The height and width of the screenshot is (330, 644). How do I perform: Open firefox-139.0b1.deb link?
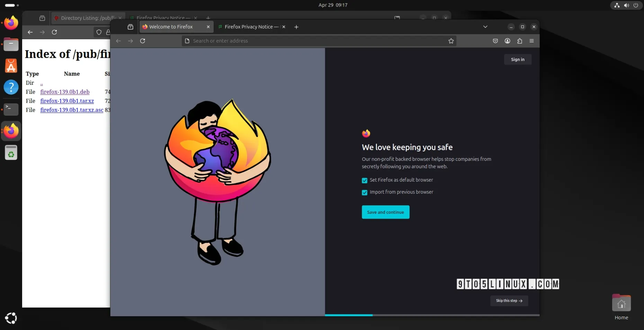pos(65,92)
